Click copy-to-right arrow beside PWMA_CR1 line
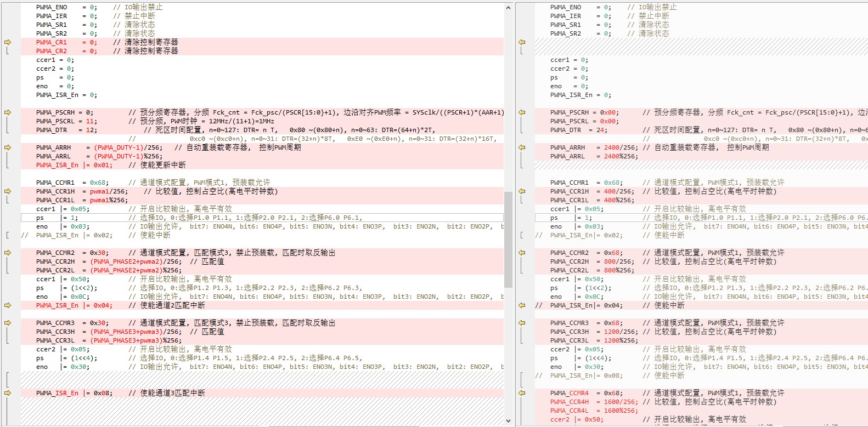This screenshot has height=427, width=868. pyautogui.click(x=8, y=42)
